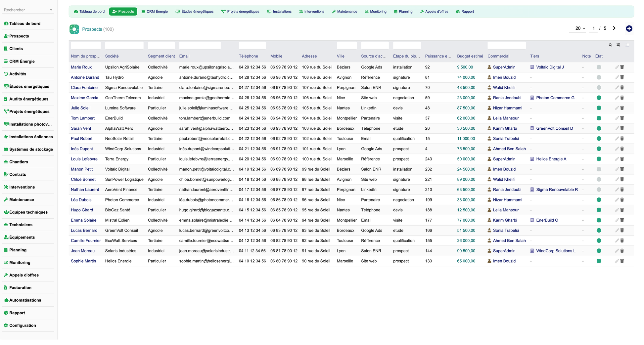
Task: Edit the Julie Soleil prospect row
Action: point(617,108)
